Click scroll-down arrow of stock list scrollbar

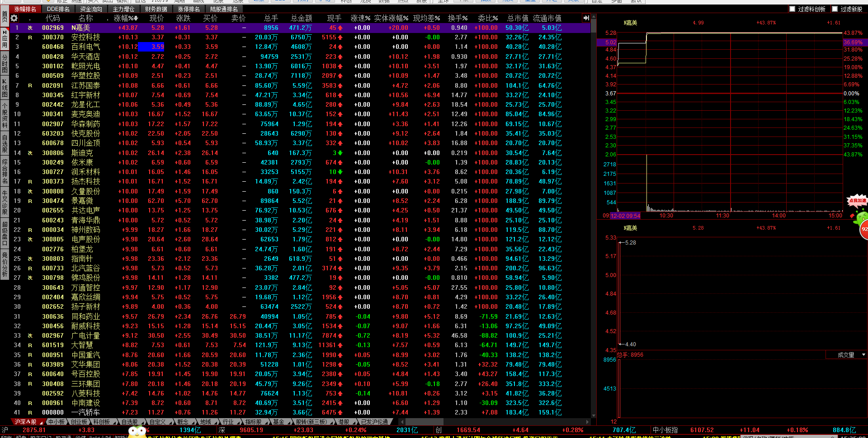594,415
